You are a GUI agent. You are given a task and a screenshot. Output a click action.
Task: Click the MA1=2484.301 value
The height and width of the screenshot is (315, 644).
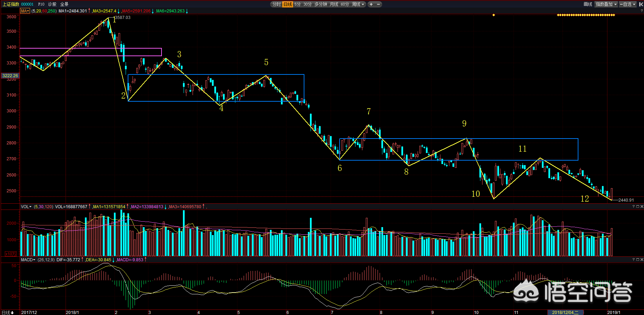click(x=73, y=11)
